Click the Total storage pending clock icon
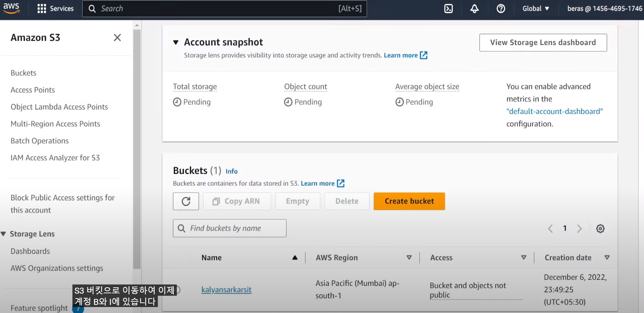The width and height of the screenshot is (644, 313). pyautogui.click(x=177, y=102)
